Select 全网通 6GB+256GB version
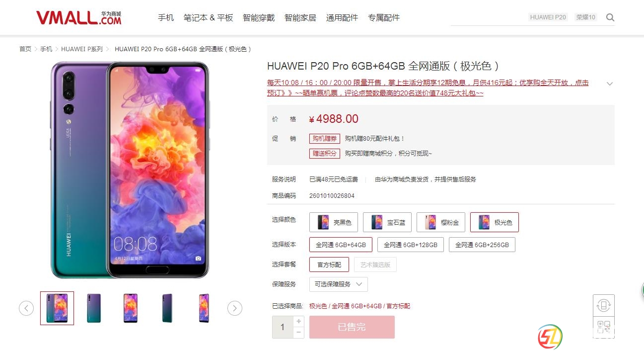The image size is (644, 353). [482, 245]
